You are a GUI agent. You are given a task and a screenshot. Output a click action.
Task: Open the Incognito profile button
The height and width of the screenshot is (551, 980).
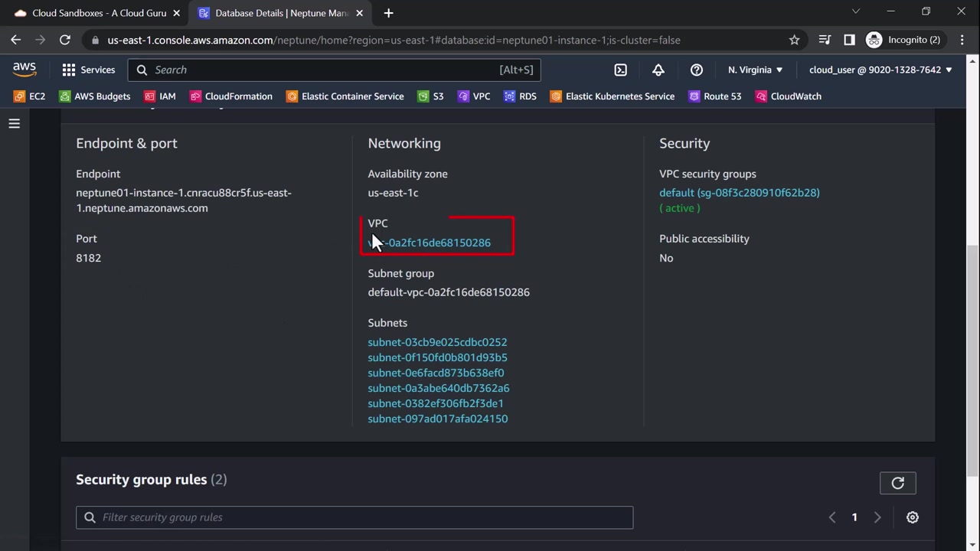point(903,40)
